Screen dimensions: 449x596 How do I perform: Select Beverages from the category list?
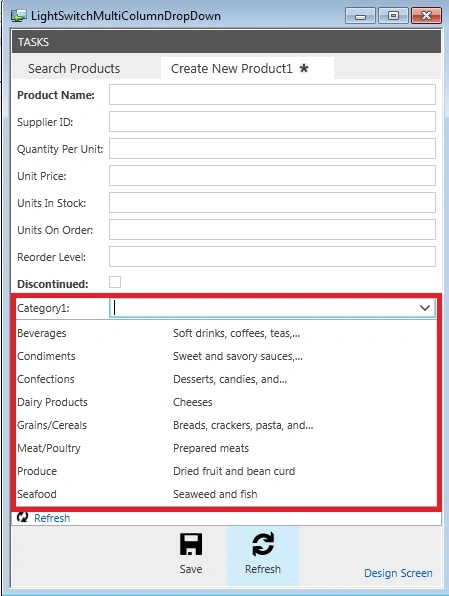[x=226, y=333]
